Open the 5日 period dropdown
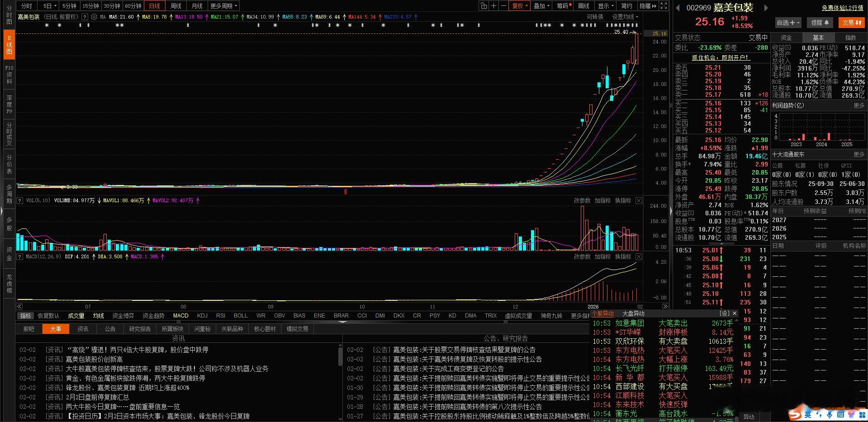 (x=49, y=6)
